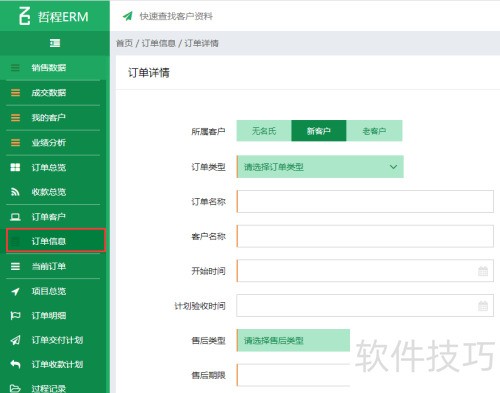Click the 销售数据 menu icon
The image size is (500, 393).
[x=15, y=68]
